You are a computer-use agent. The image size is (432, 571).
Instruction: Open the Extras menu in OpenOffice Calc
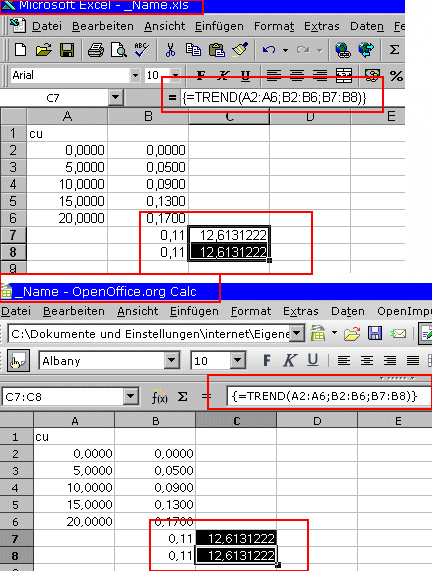tap(301, 311)
